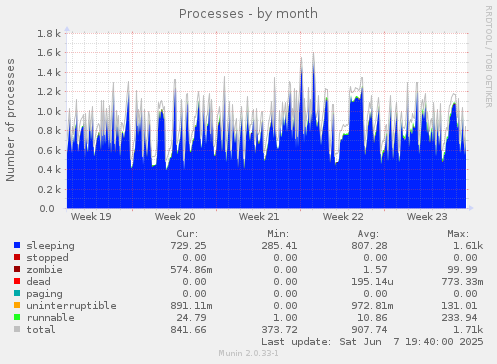Click the '1.0 k' y-axis label
The height and width of the screenshot is (364, 497).
coord(49,111)
